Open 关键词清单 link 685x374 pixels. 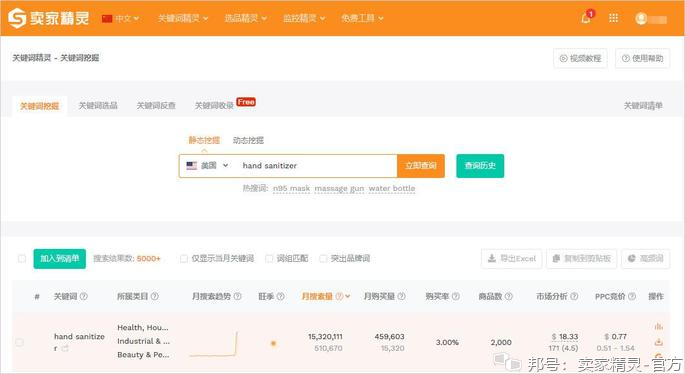pyautogui.click(x=643, y=106)
